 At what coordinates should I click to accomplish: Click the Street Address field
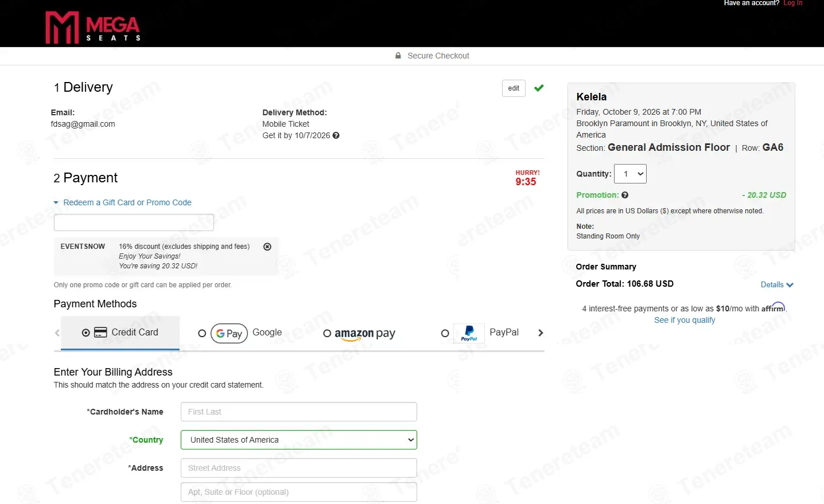coord(298,468)
